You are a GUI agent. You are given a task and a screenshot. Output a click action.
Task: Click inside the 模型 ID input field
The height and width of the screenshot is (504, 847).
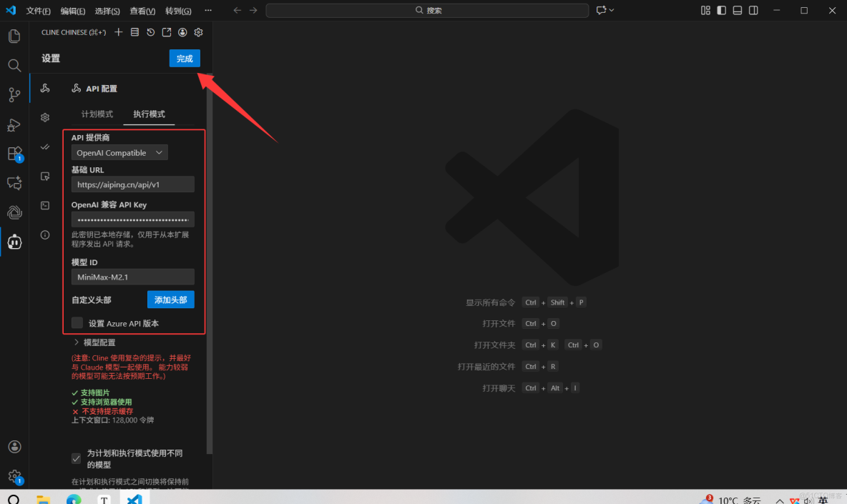coord(132,277)
